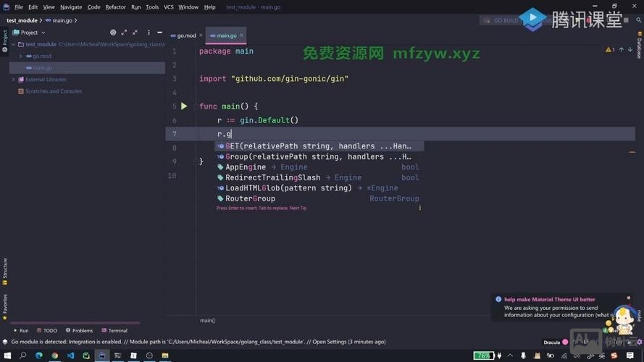Viewport: 644px width, 362px height.
Task: Open Visual Studio Code from taskbar
Action: 71,355
